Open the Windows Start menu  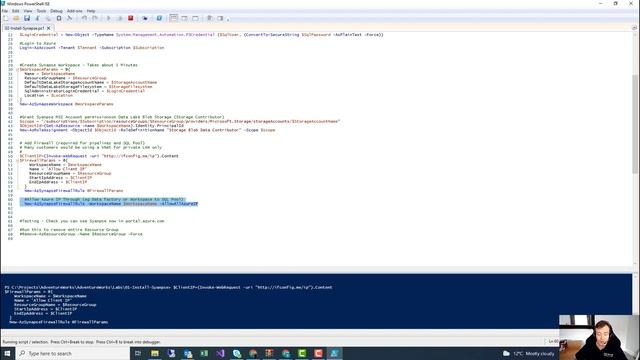(7, 353)
